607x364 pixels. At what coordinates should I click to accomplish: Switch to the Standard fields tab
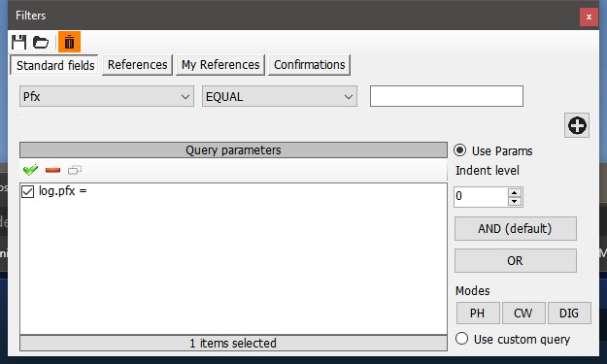[x=55, y=65]
